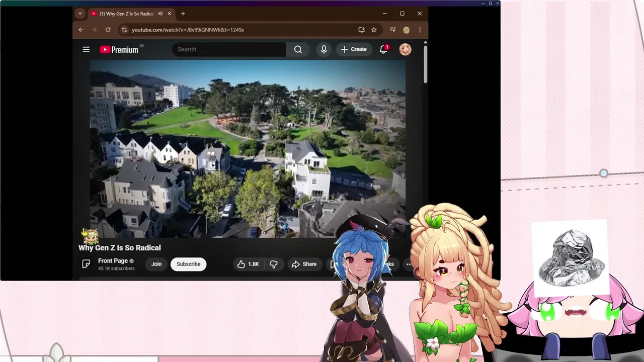The width and height of the screenshot is (644, 362).
Task: Dislike the video
Action: point(274,264)
